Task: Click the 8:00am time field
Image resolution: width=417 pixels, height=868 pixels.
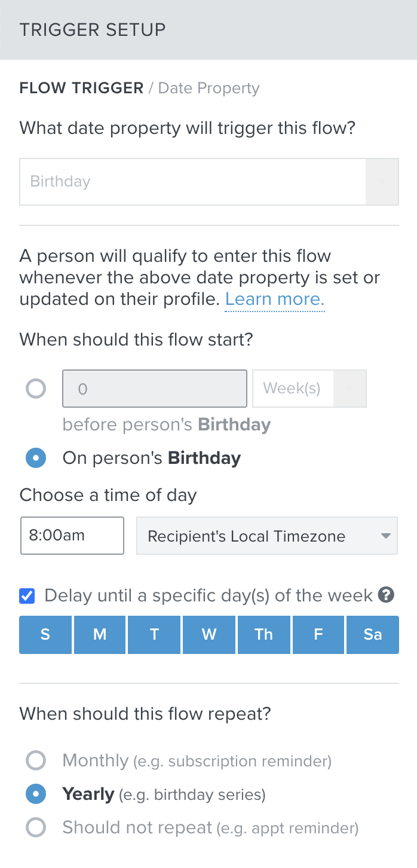Action: click(x=72, y=536)
